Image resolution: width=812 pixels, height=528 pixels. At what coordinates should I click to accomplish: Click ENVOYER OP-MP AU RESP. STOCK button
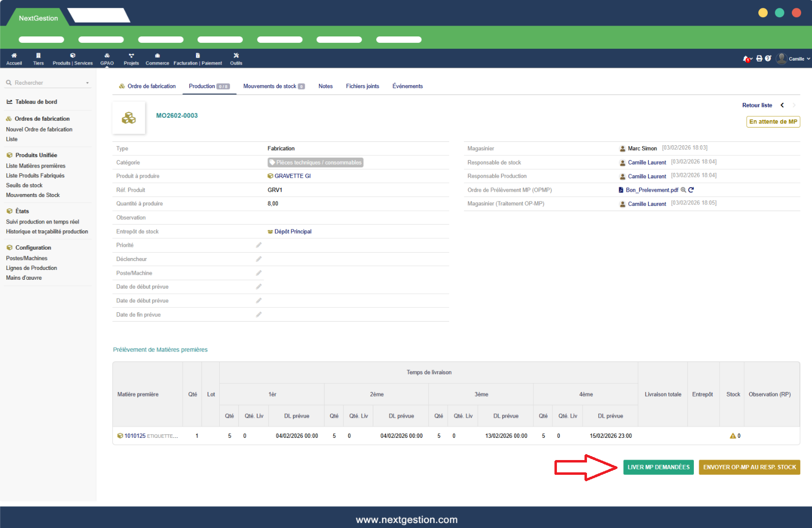coord(749,467)
